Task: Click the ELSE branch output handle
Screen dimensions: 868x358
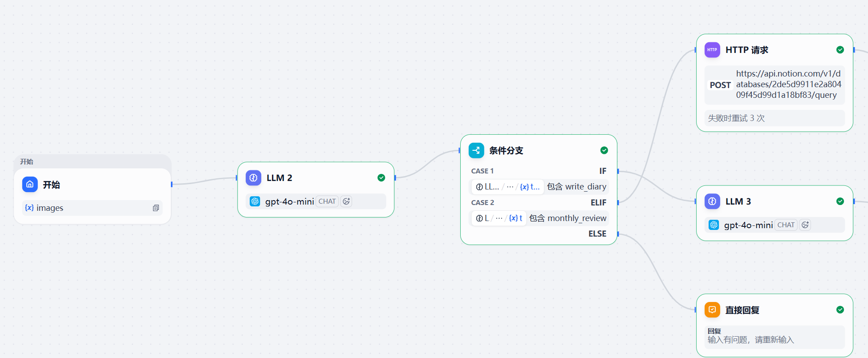Action: [x=618, y=234]
